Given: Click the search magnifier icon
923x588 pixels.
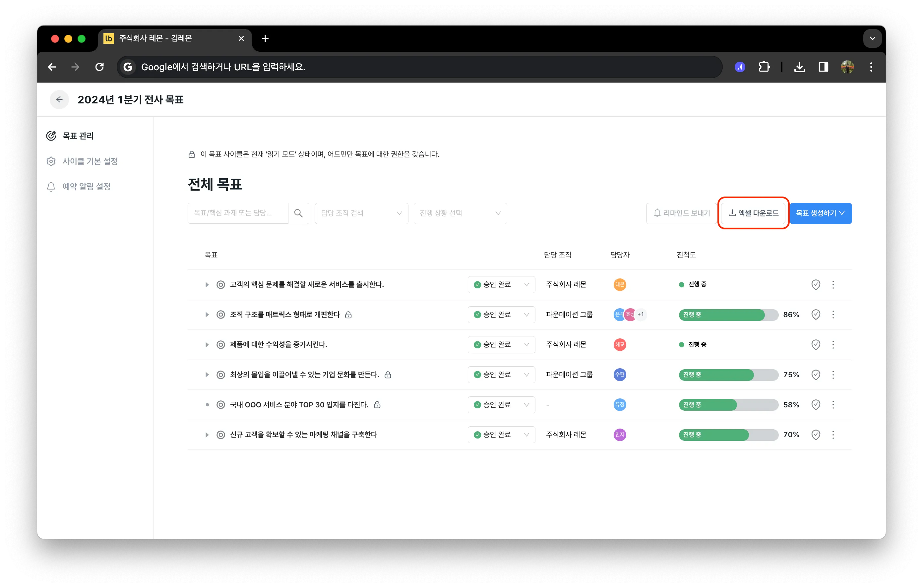Looking at the screenshot, I should [298, 213].
